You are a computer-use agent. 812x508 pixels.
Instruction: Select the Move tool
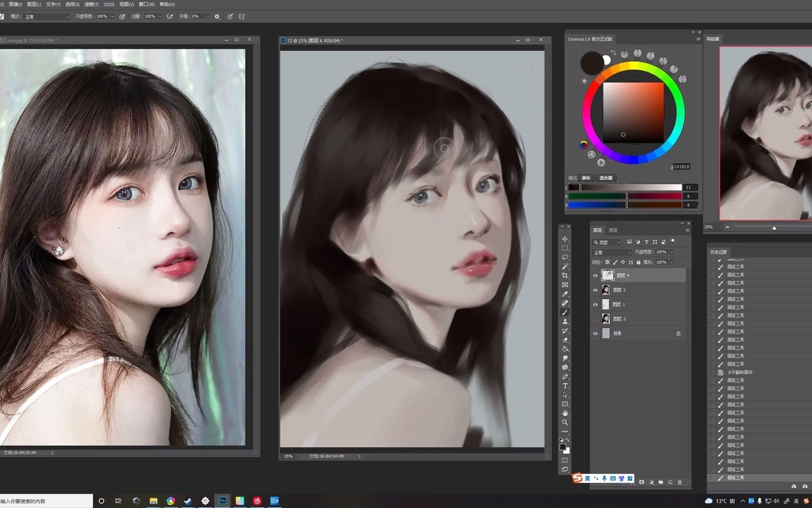tap(565, 239)
